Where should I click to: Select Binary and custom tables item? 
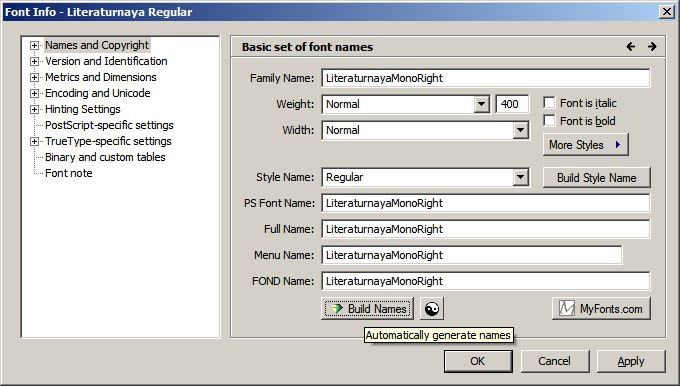(105, 157)
